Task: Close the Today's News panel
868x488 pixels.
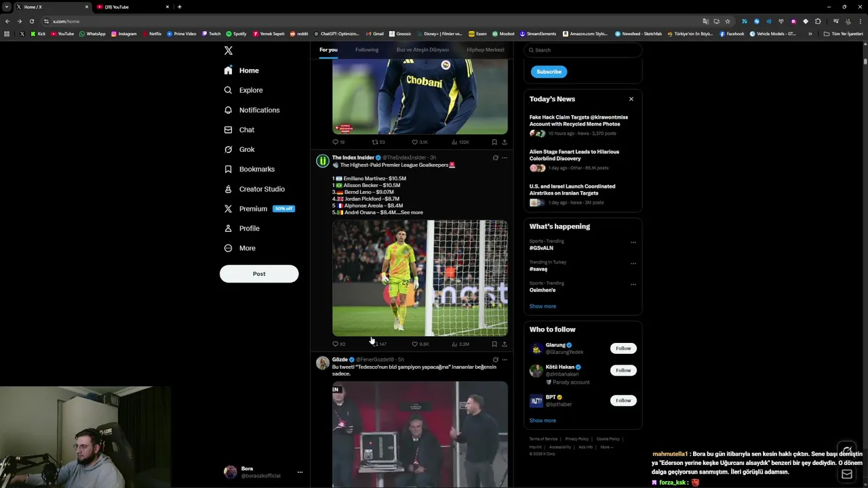Action: 631,99
